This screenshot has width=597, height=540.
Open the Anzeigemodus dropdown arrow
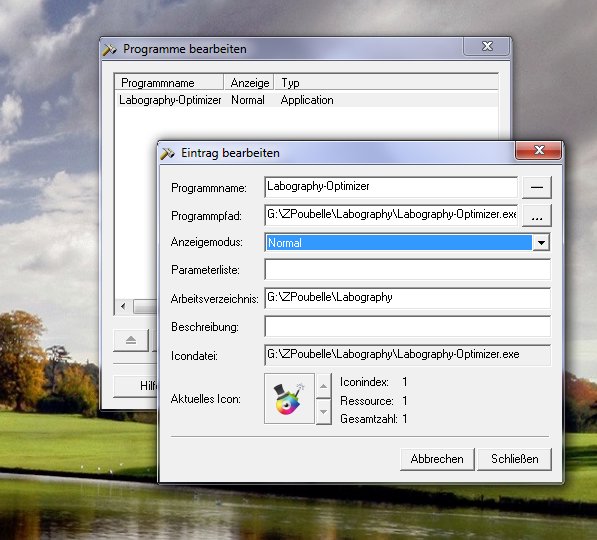click(x=541, y=243)
